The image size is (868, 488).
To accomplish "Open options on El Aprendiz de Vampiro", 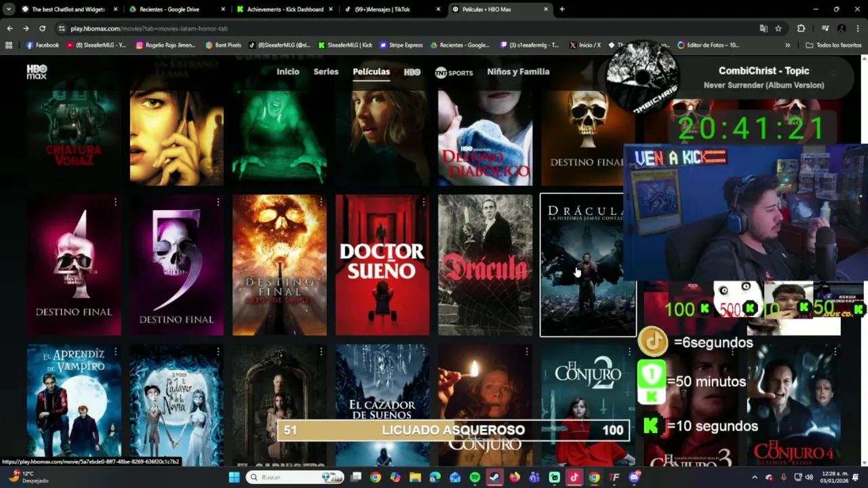I will point(115,352).
